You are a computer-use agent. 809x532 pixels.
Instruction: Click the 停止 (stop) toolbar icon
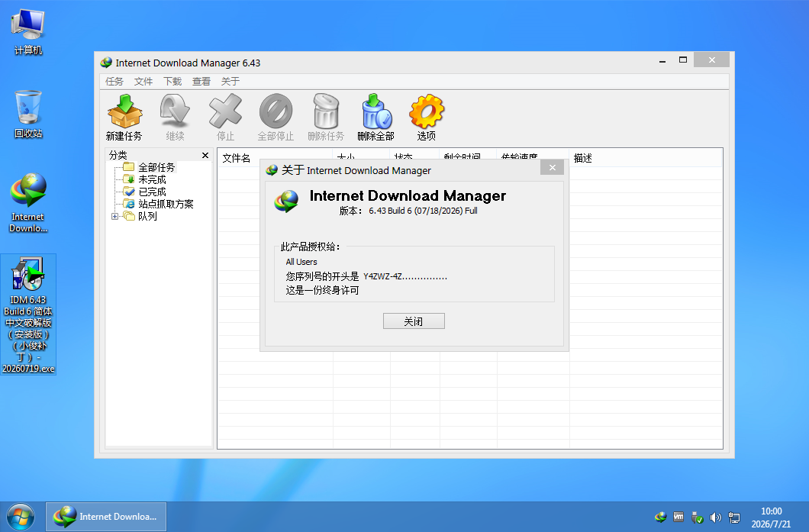click(225, 117)
